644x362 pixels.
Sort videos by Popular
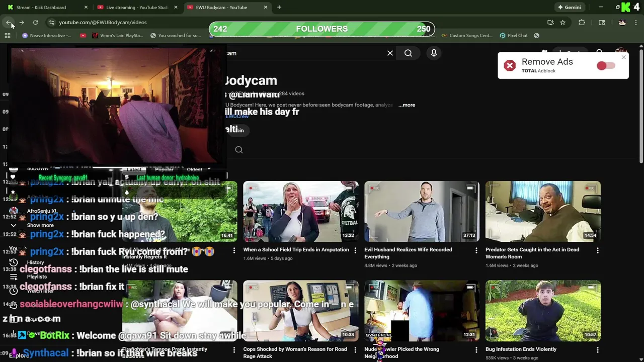click(164, 169)
